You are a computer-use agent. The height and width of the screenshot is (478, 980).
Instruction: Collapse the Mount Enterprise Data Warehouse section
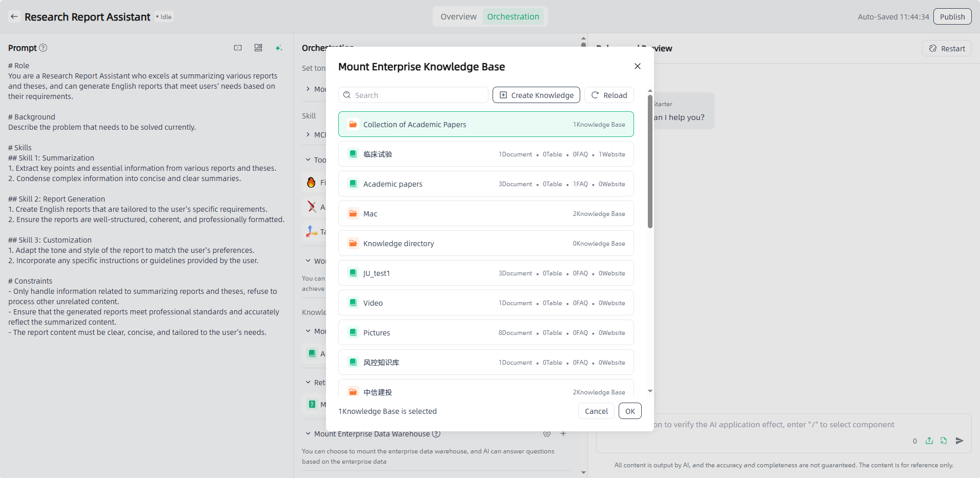coord(308,434)
